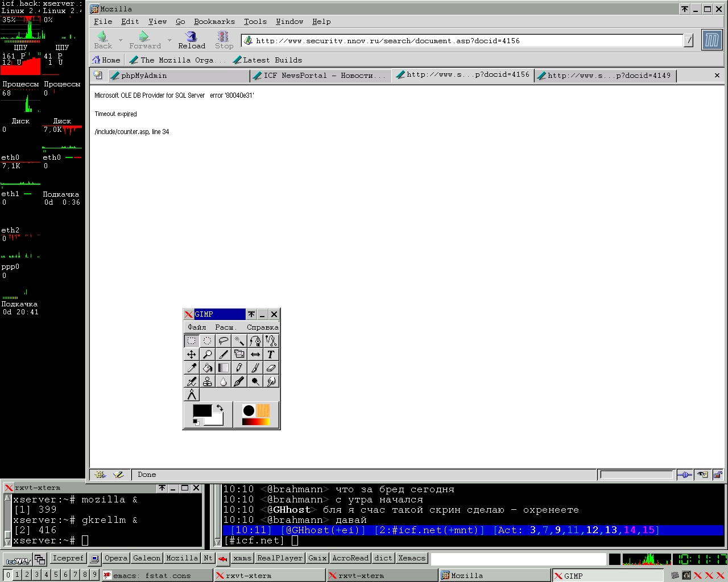The width and height of the screenshot is (728, 582).
Task: Open the Расш. menu in GIMP
Action: coord(225,327)
